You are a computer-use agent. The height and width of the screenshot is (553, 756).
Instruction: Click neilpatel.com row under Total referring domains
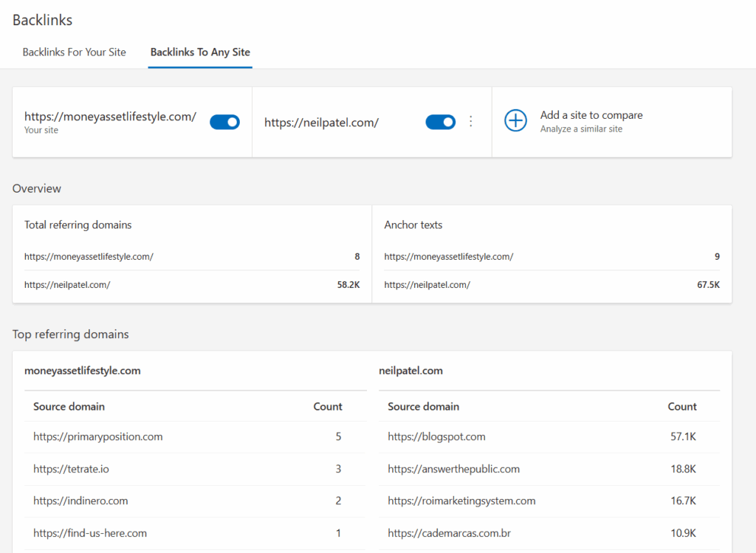192,285
